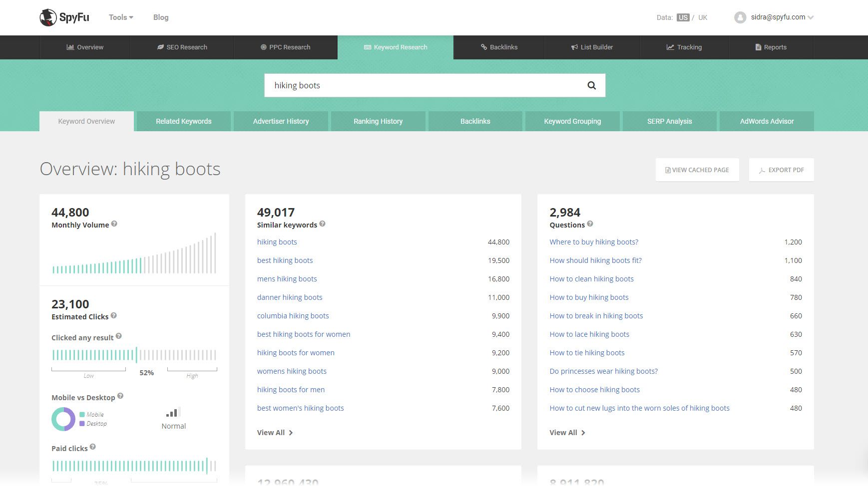Open the Backlinks main navigation tab
868x486 pixels.
[498, 47]
